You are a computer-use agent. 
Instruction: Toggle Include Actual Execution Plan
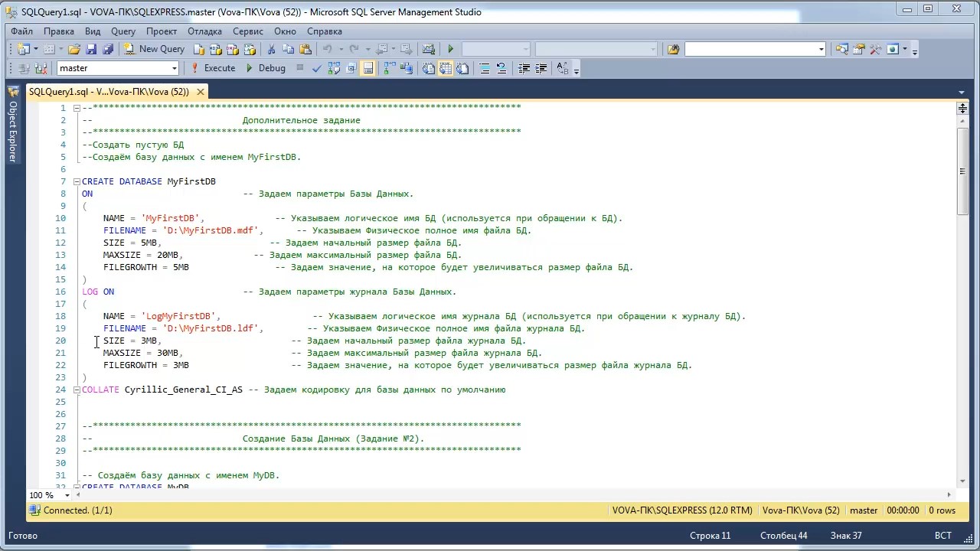click(x=389, y=68)
